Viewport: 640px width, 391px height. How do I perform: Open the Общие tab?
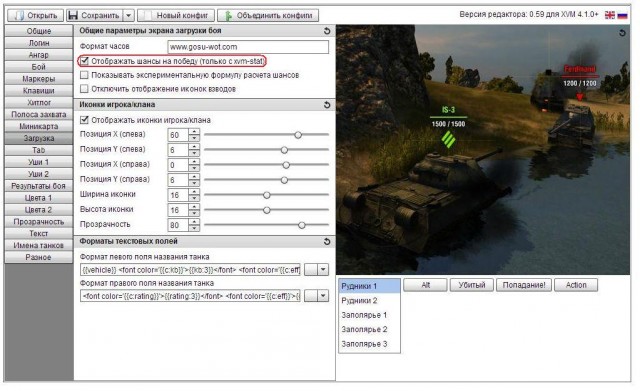(x=39, y=31)
